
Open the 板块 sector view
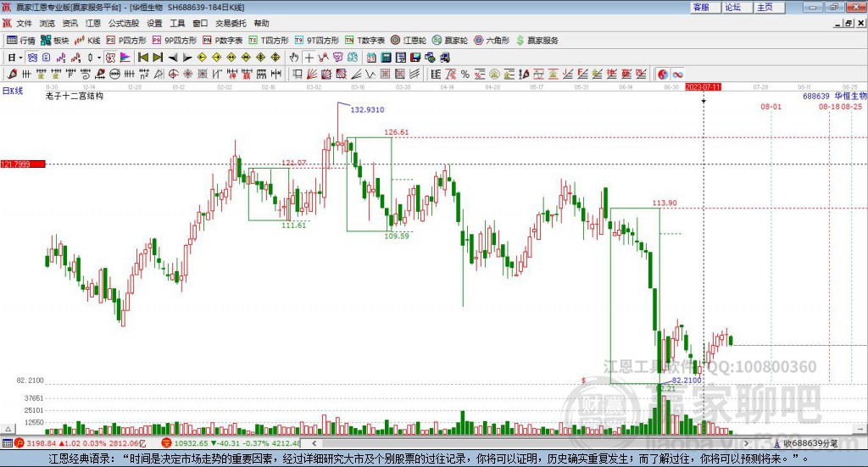(x=55, y=41)
